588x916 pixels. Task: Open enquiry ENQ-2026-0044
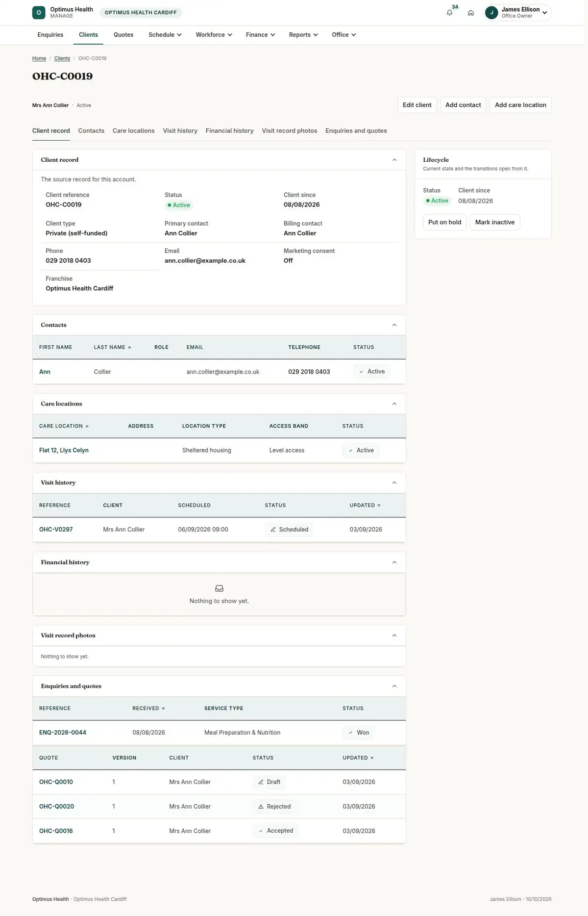click(x=63, y=733)
